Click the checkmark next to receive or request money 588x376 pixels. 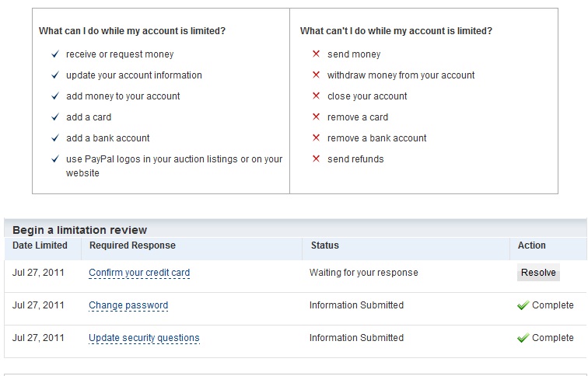(x=55, y=54)
